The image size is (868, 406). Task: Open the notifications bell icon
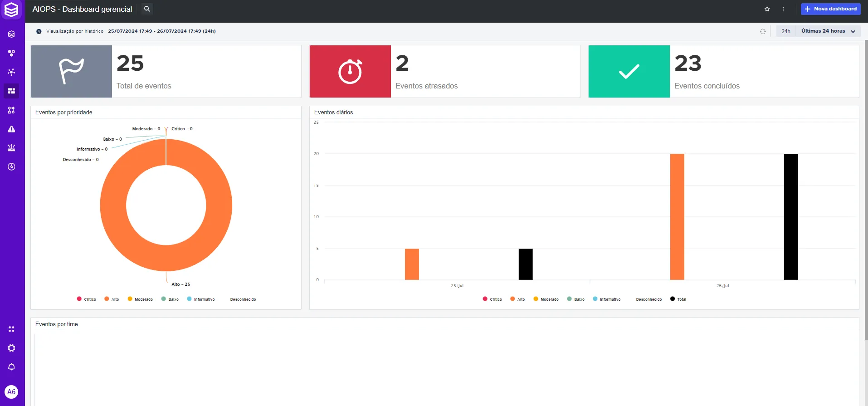[x=11, y=367]
